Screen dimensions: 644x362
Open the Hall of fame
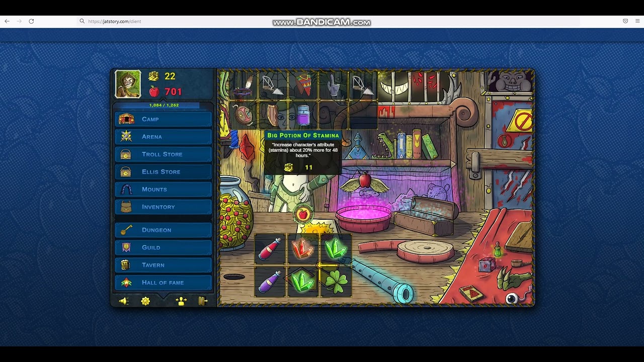(x=164, y=283)
